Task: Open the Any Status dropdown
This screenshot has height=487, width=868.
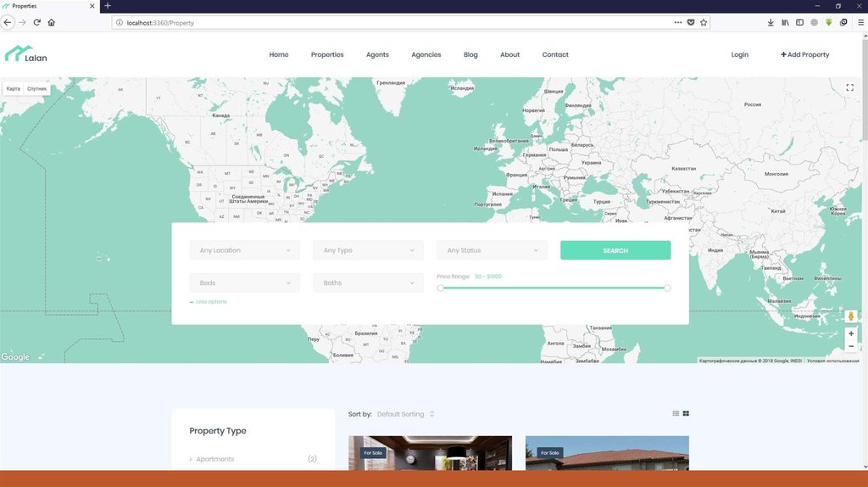Action: (492, 250)
